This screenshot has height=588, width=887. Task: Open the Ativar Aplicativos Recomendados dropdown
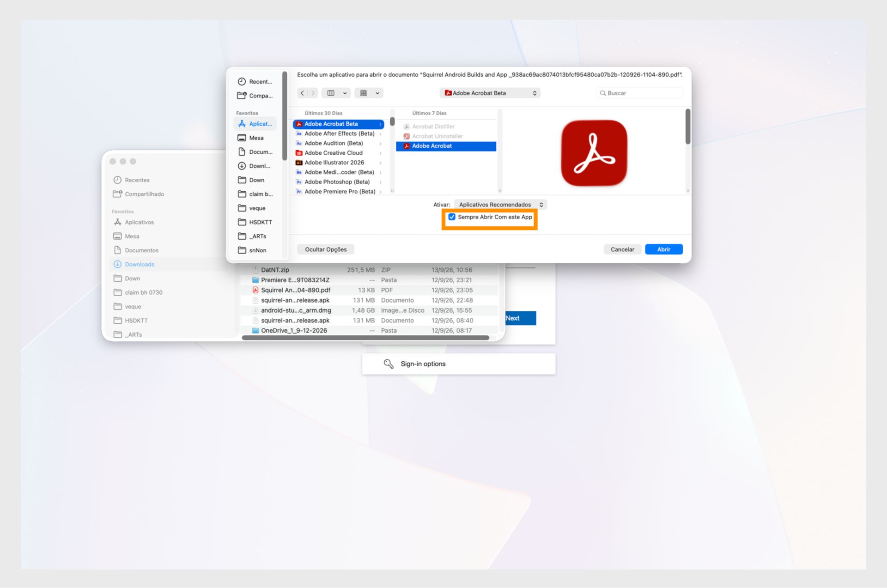pos(500,205)
